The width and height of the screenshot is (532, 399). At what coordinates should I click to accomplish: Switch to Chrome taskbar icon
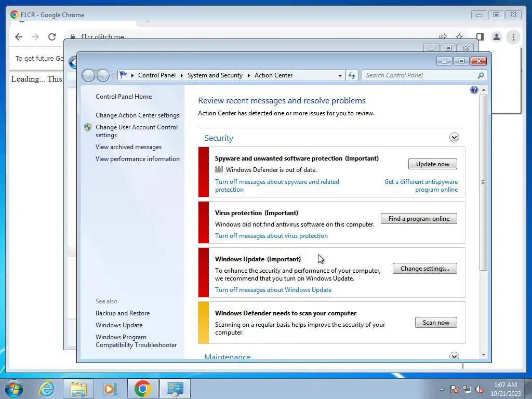pos(142,389)
